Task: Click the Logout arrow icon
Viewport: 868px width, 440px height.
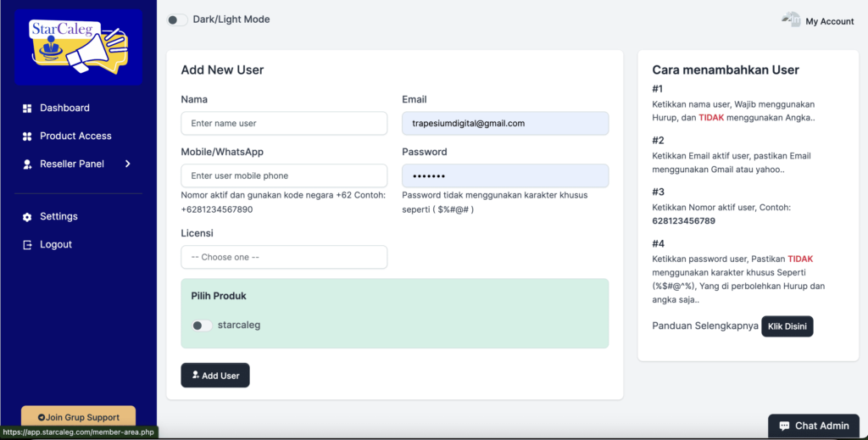Action: (27, 245)
